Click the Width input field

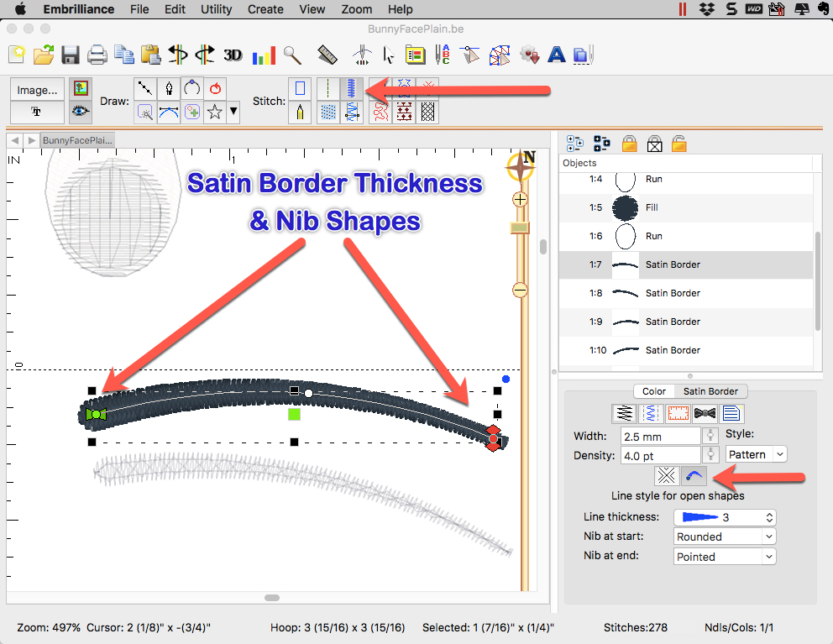[x=660, y=436]
